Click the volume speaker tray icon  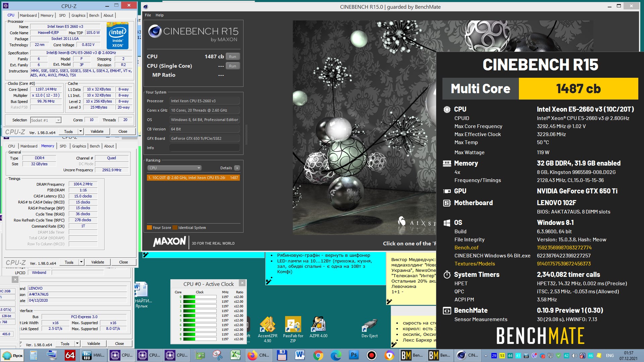click(574, 356)
